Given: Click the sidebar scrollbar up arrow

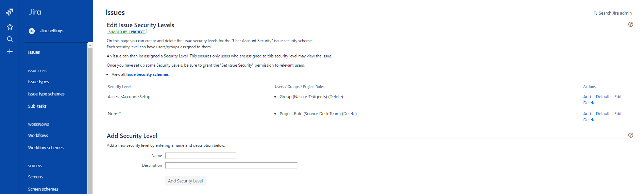Looking at the screenshot, I should (90, 45).
